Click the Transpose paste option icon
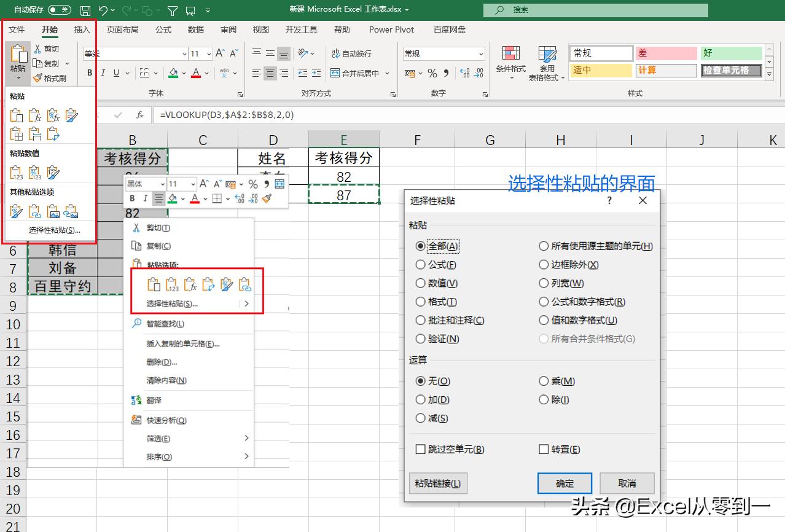 tap(208, 285)
